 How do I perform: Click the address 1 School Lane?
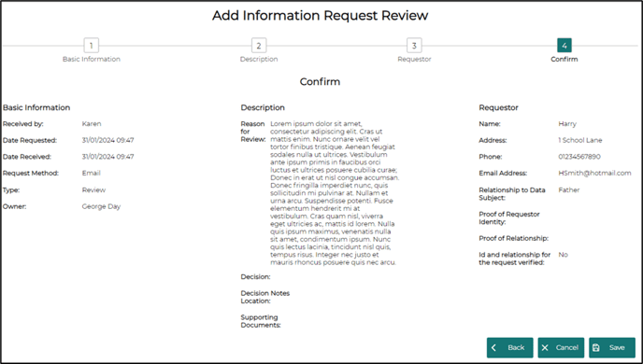(579, 140)
